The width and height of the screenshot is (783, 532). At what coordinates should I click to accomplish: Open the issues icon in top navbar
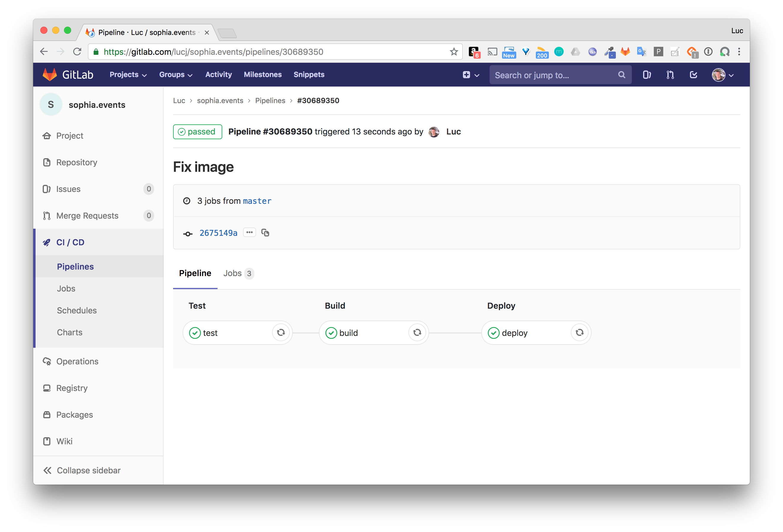tap(647, 75)
